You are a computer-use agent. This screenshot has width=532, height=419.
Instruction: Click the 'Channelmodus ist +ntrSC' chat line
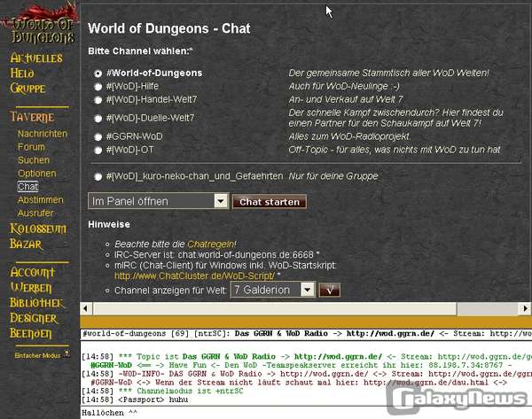click(x=162, y=391)
